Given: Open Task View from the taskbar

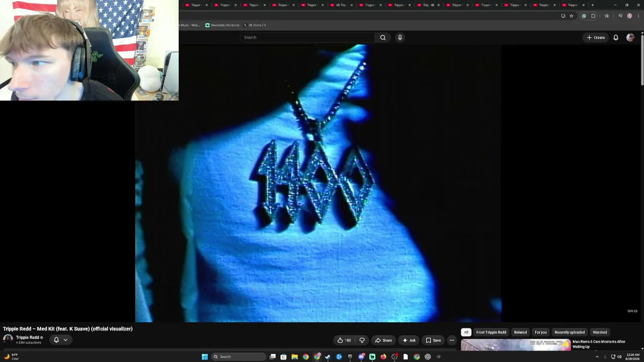Looking at the screenshot, I should pyautogui.click(x=272, y=357).
